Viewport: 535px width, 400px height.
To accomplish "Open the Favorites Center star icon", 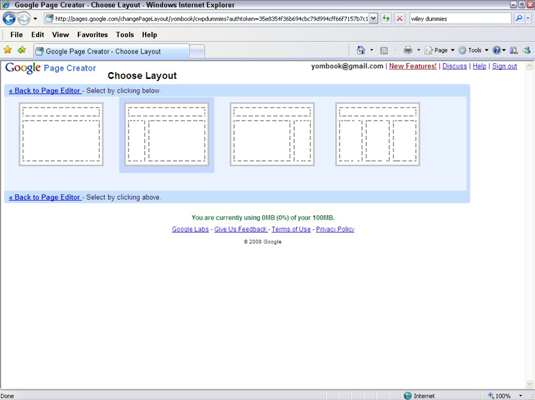I will pyautogui.click(x=8, y=51).
